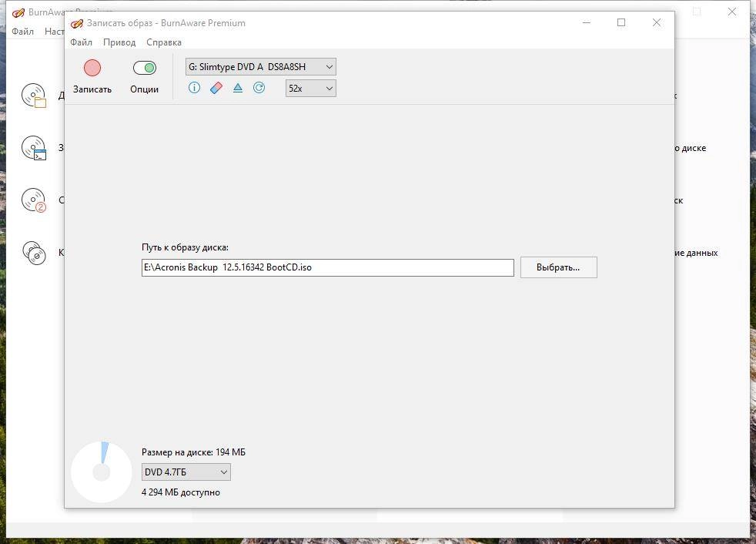
Task: Click the red Записать burn button
Action: [92, 68]
